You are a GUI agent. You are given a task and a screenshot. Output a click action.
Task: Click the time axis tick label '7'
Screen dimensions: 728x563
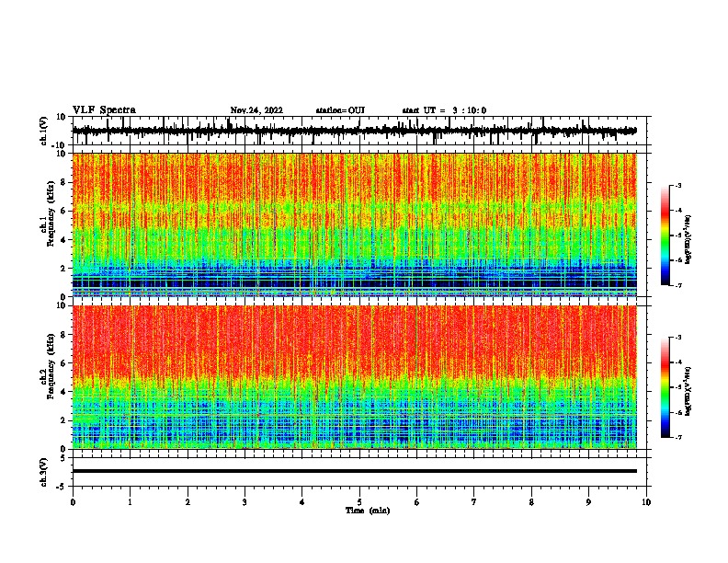pyautogui.click(x=474, y=502)
